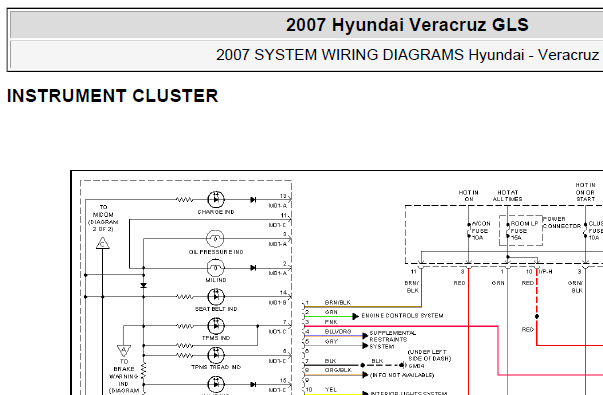Click the 'YEL' wire label at pin 10
Image resolution: width=603 pixels, height=395 pixels.
tap(331, 390)
